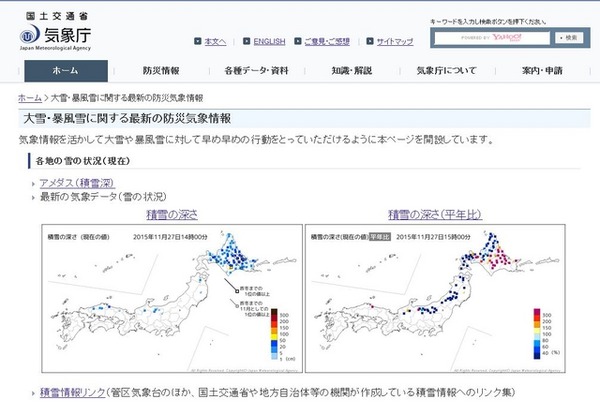The width and height of the screenshot is (600, 414).
Task: Switch to the ENGLISH version link
Action: click(x=269, y=41)
